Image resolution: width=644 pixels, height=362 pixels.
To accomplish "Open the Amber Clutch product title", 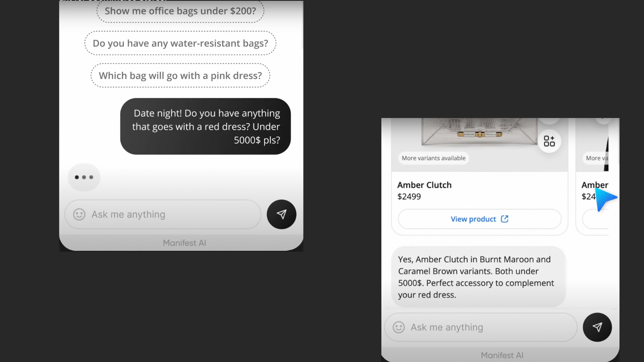I will pyautogui.click(x=424, y=185).
